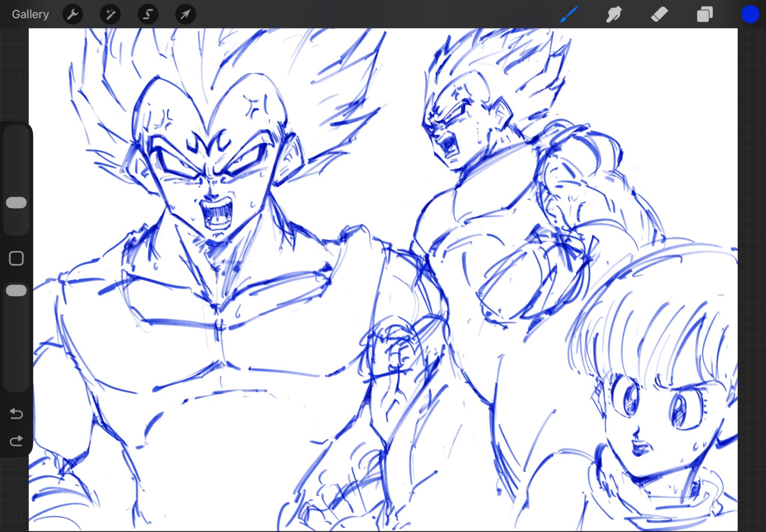Select the Eraser tool
The height and width of the screenshot is (532, 766).
coord(659,15)
